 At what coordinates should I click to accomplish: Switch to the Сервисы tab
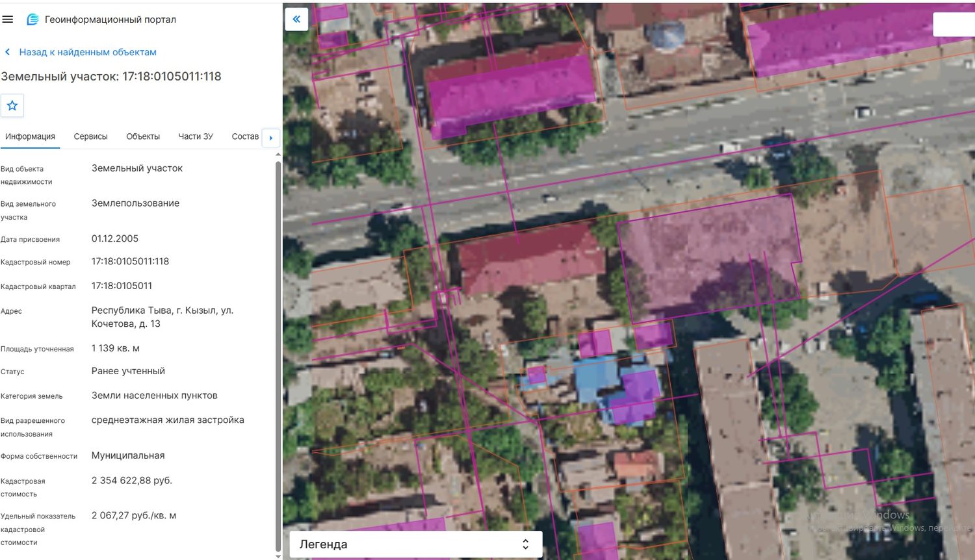click(x=90, y=136)
